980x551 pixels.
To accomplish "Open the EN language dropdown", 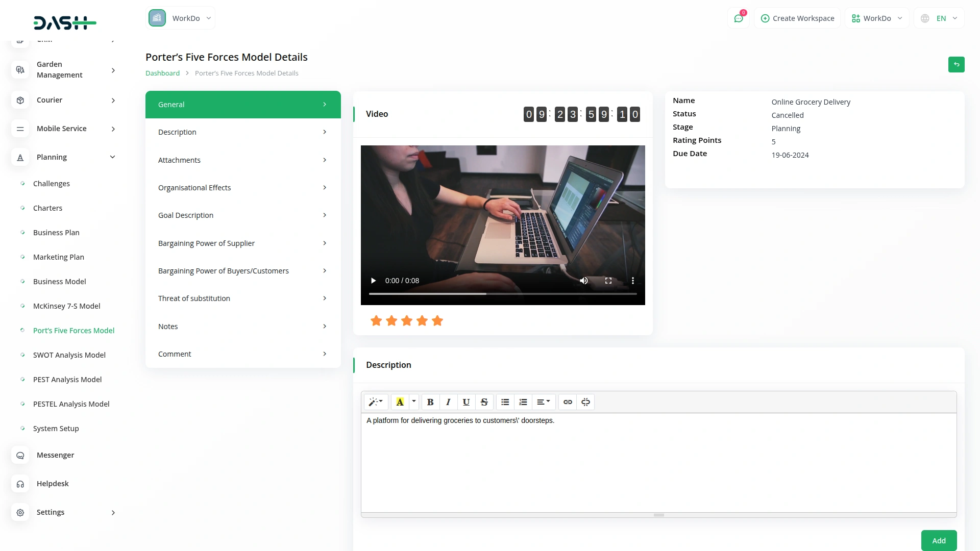I will tap(940, 18).
